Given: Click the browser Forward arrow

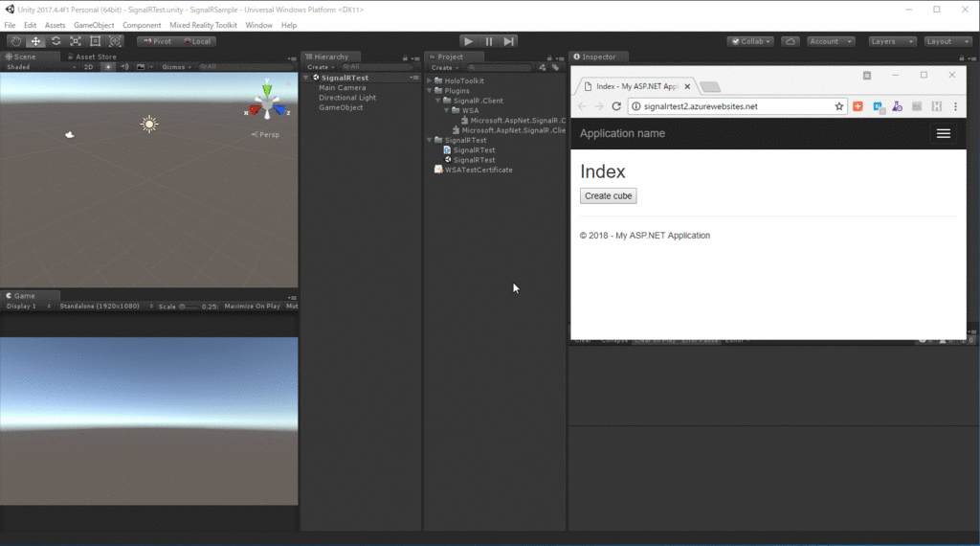Looking at the screenshot, I should [x=599, y=106].
